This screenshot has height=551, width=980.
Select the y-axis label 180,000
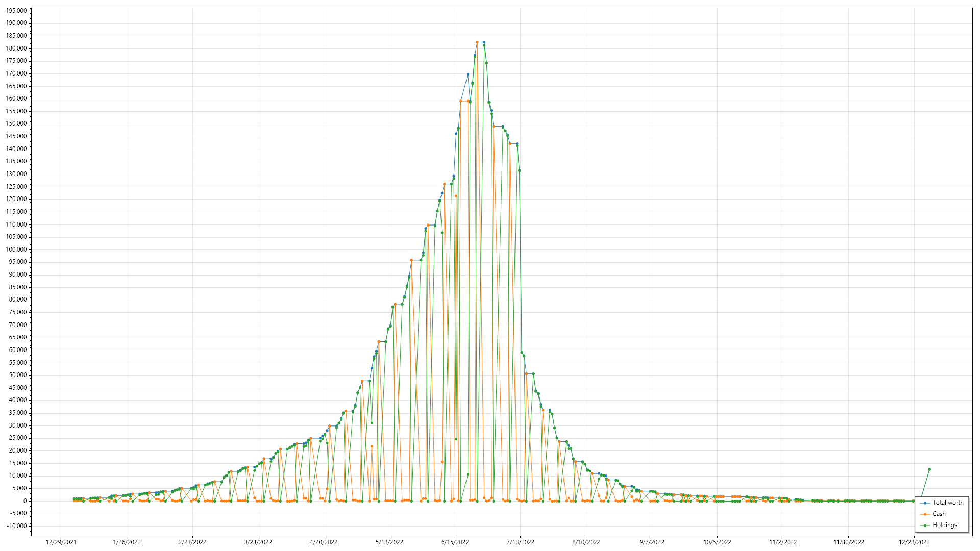(16, 48)
